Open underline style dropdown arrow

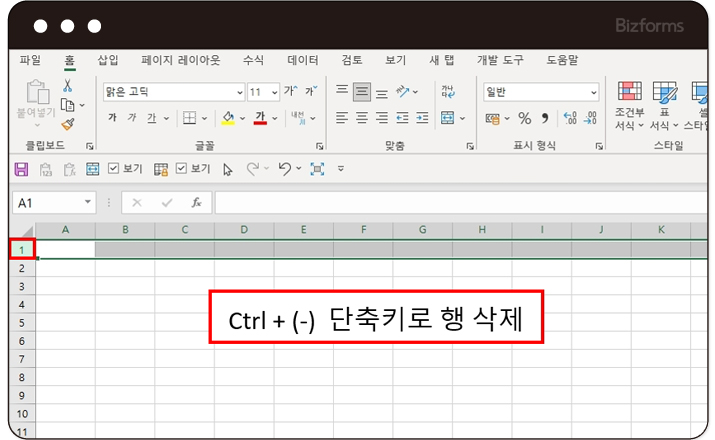(x=166, y=119)
